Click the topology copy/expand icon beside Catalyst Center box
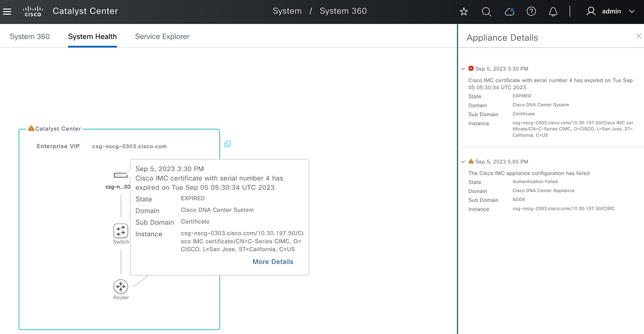 point(228,144)
